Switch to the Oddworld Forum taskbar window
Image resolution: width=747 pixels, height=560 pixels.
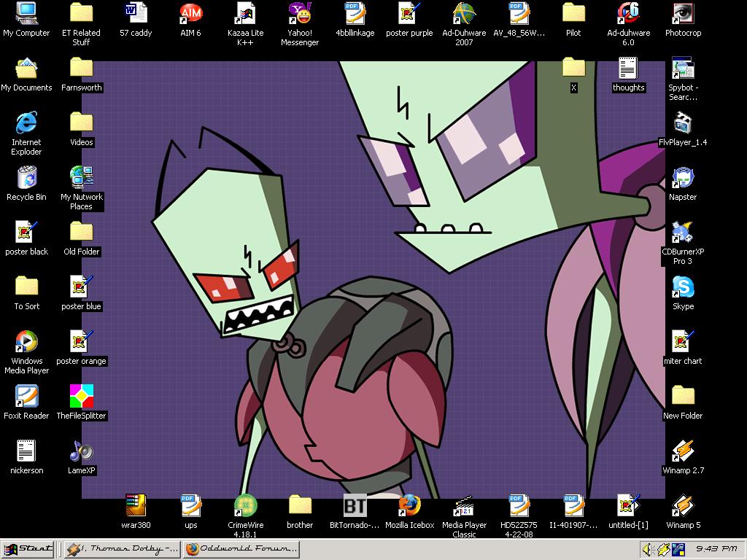[x=241, y=549]
